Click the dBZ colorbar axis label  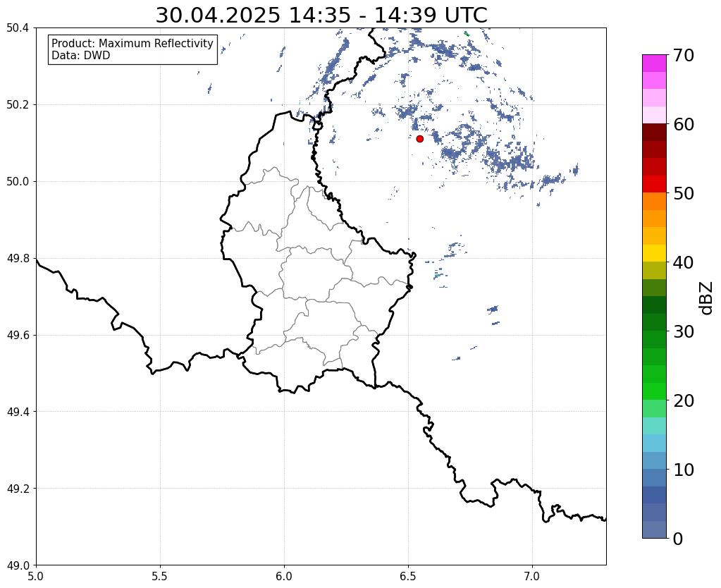click(707, 298)
